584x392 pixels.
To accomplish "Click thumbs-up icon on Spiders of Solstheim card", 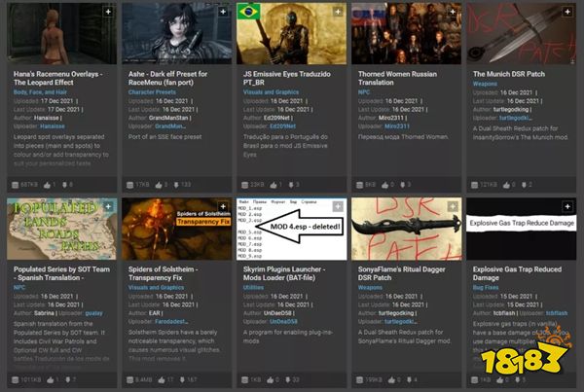I will click(162, 379).
